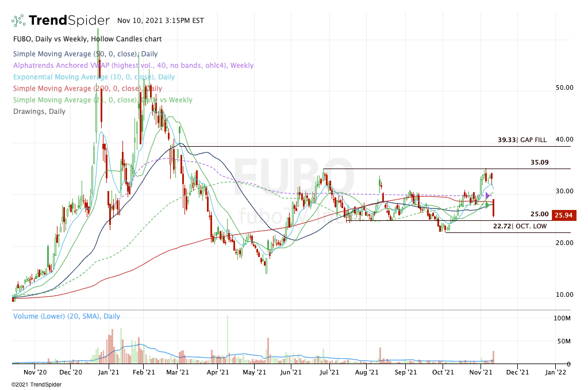Click the "Jan '22" date axis label
Screen dimensions: 588x390
[555, 372]
